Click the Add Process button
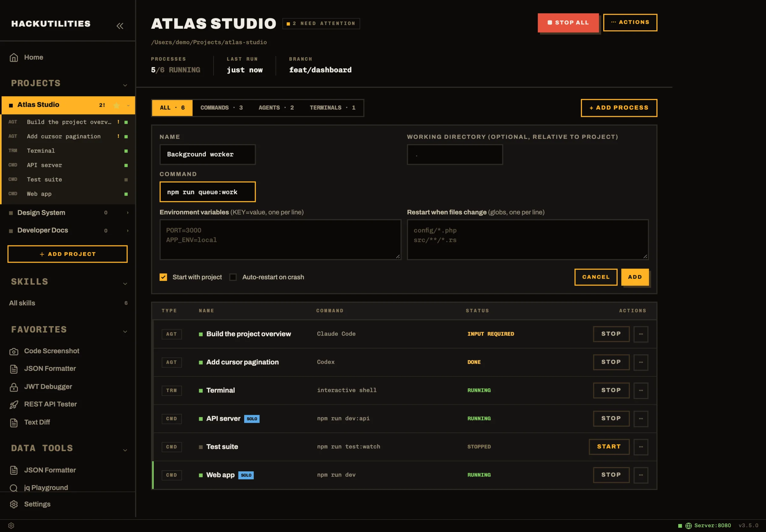Viewport: 766px width, 532px height. (x=619, y=108)
